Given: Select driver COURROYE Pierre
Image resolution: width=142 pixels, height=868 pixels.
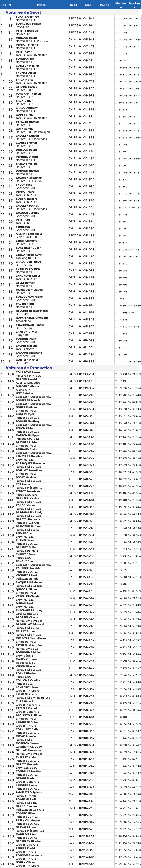Looking at the screenshot, I should pyautogui.click(x=27, y=372).
